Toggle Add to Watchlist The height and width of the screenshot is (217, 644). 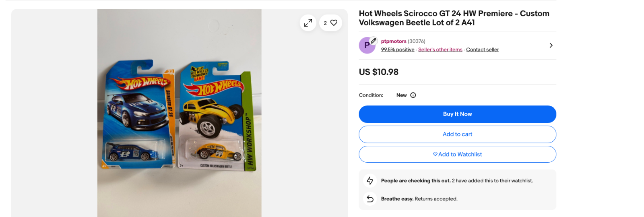pos(457,154)
